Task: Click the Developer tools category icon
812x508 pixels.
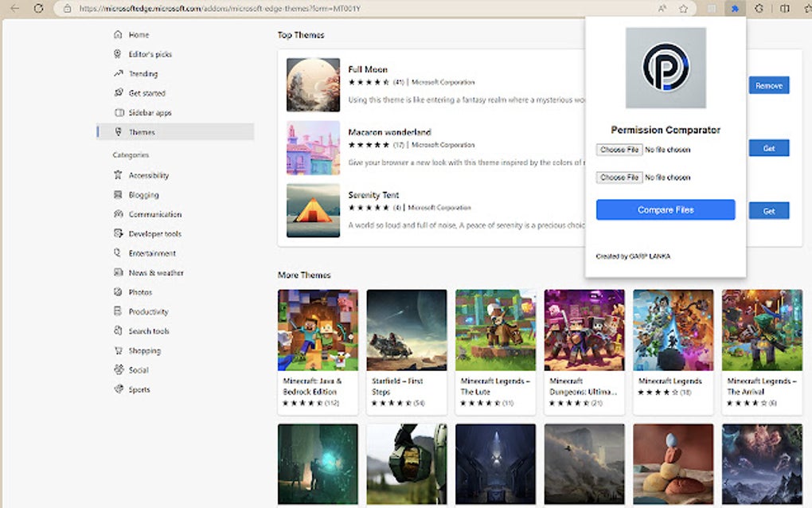Action: tap(118, 233)
